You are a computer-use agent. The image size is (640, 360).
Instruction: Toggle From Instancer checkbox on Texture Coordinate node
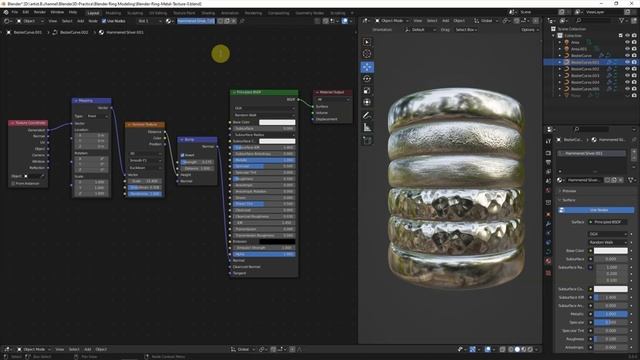pyautogui.click(x=13, y=184)
